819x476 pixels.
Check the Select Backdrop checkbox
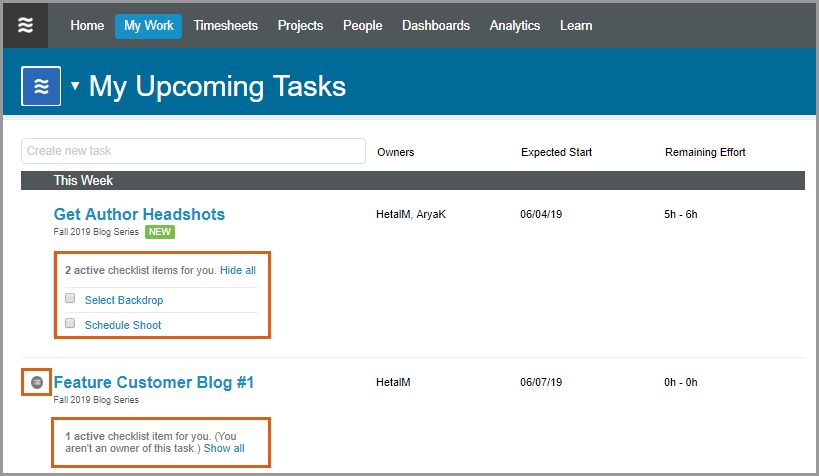[x=70, y=299]
